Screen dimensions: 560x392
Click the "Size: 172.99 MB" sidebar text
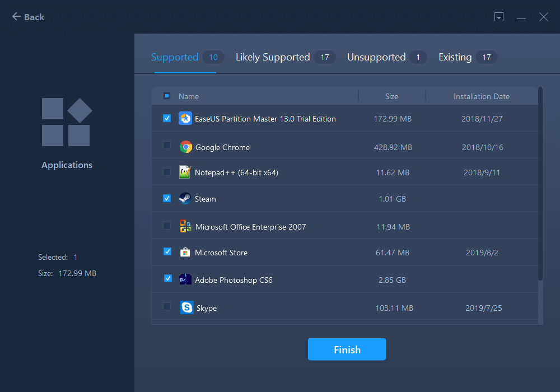point(67,273)
